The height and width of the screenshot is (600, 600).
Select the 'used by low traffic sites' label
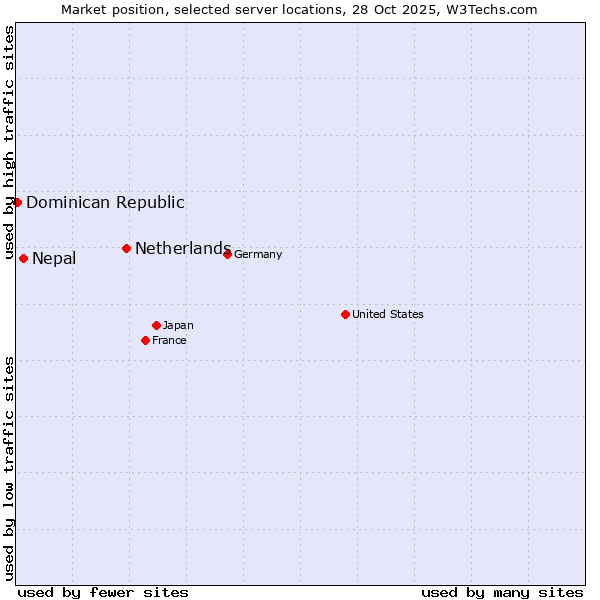[10, 468]
